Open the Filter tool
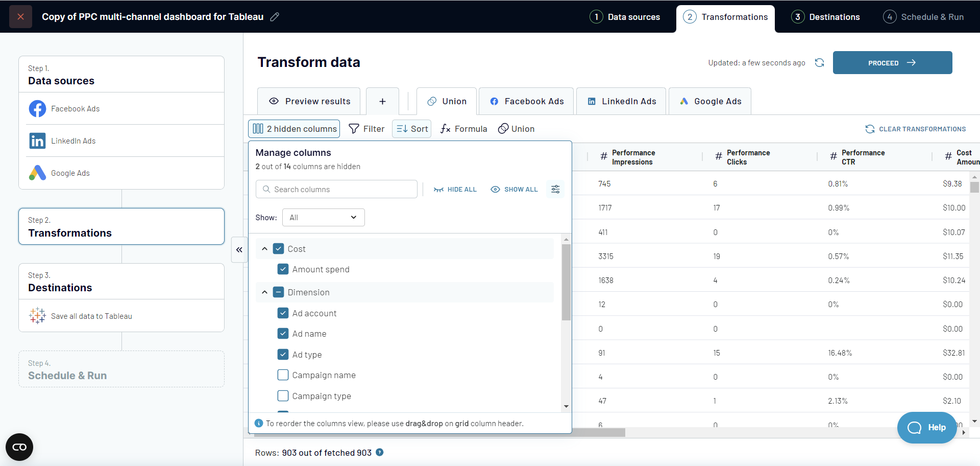The width and height of the screenshot is (980, 466). [x=366, y=129]
